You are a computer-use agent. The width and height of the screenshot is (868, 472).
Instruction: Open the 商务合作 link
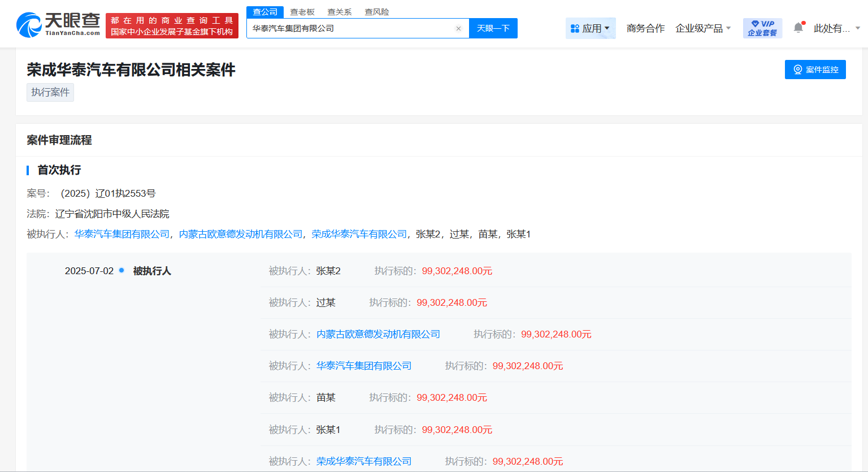(645, 28)
